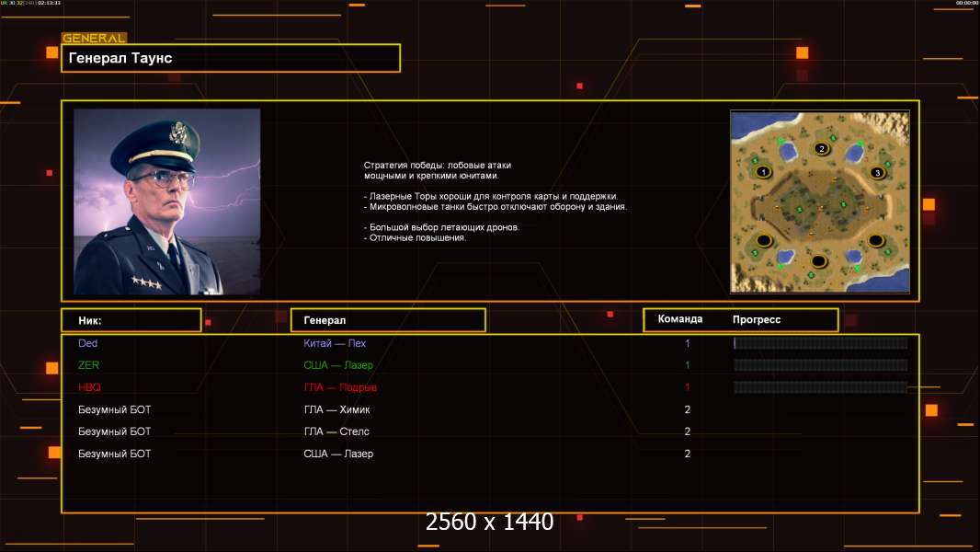The image size is (980, 552).
Task: Pick start position 3 on the minimap
Action: [876, 172]
